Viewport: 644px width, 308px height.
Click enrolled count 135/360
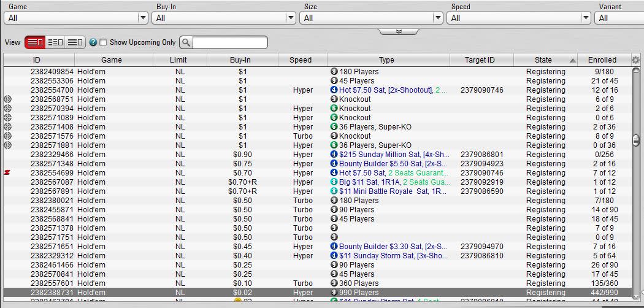[605, 283]
